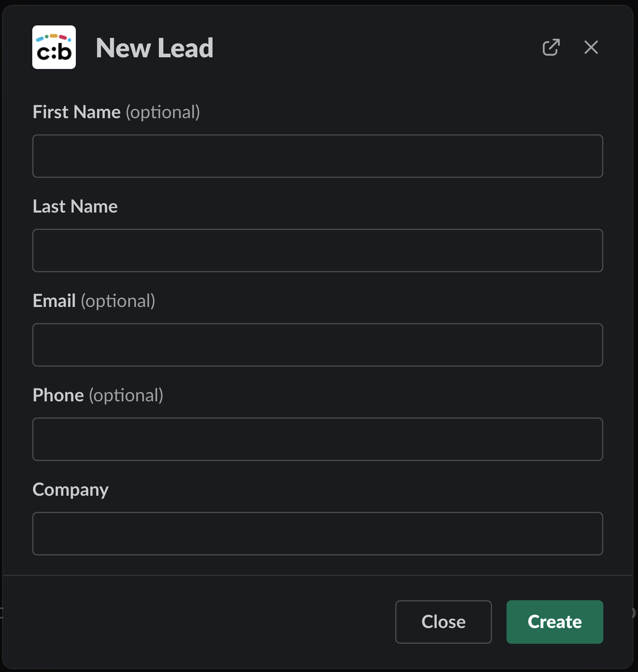Dismiss the dialog with the X icon
Viewport: 638px width, 672px height.
tap(591, 47)
